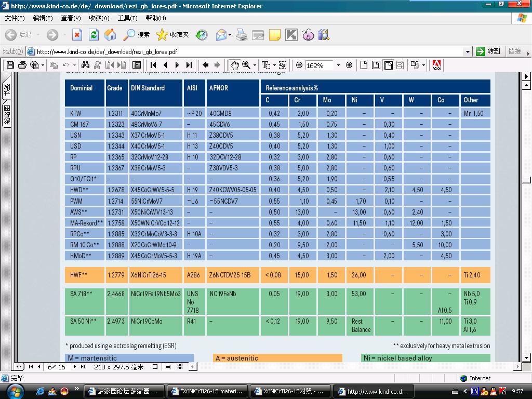Screen dimensions: 532x399
Task: Set view to Fit Width
Action: click(389, 65)
